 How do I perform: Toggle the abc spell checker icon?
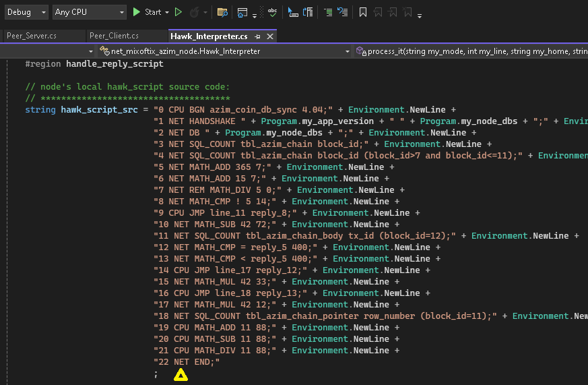point(273,12)
